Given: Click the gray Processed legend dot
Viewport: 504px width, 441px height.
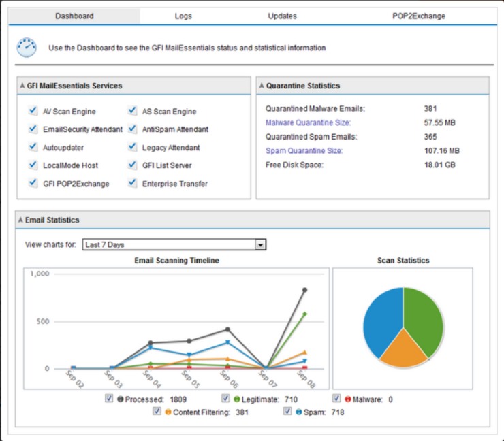Looking at the screenshot, I should coord(121,399).
